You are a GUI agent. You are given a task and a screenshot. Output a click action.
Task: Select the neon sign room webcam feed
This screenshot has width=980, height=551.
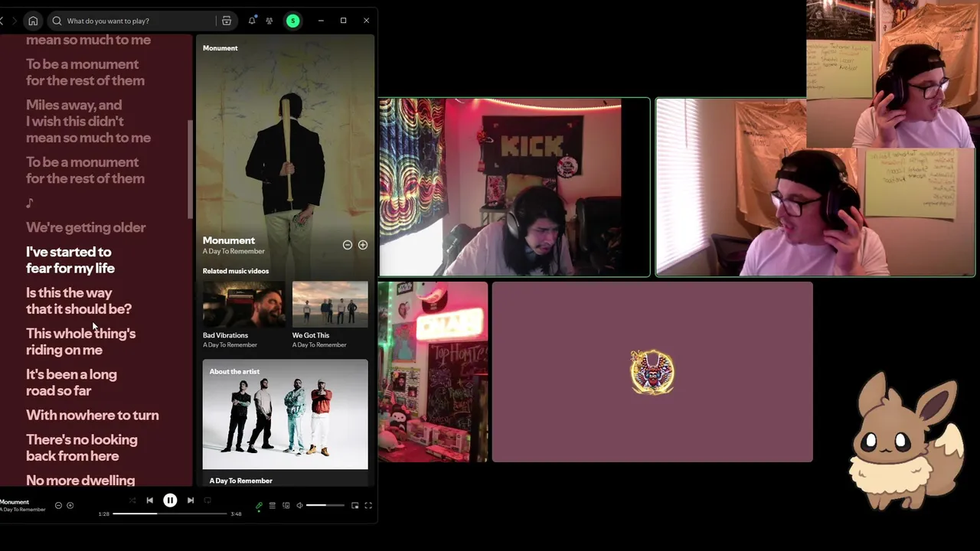(x=433, y=372)
